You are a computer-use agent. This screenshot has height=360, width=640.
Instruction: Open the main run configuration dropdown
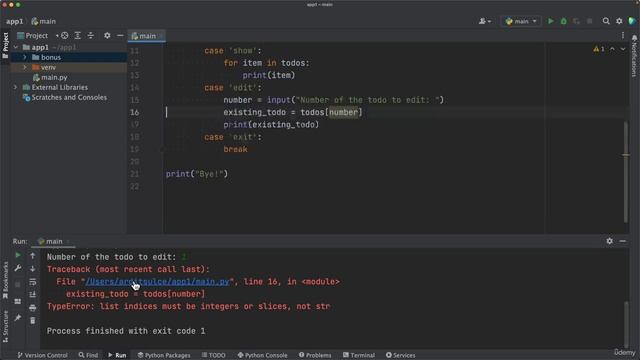pos(521,21)
